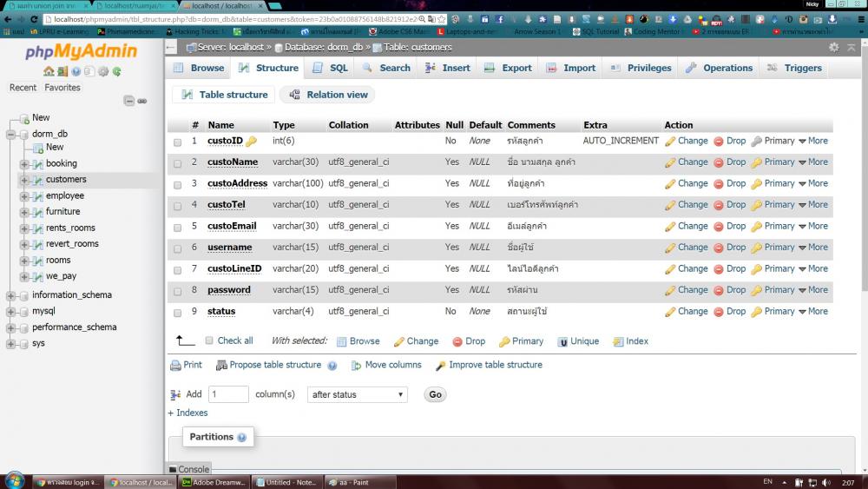Click red Drop icon for username row
The image size is (868, 489).
click(x=719, y=248)
